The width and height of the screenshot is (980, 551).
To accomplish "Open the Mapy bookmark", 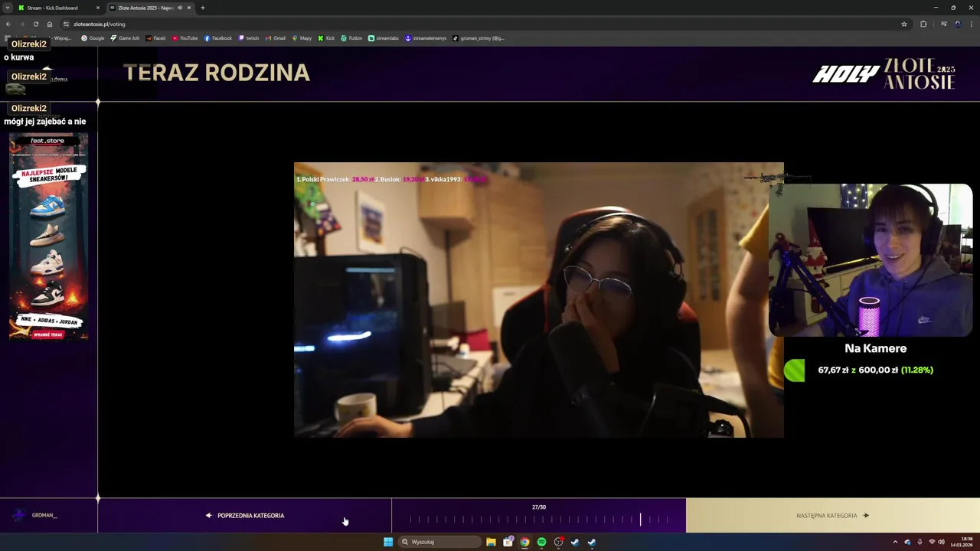I will click(x=302, y=37).
